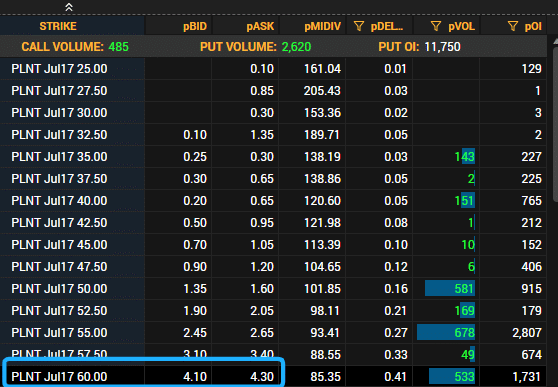The width and height of the screenshot is (558, 387).
Task: Sort by pBID column header
Action: point(195,26)
